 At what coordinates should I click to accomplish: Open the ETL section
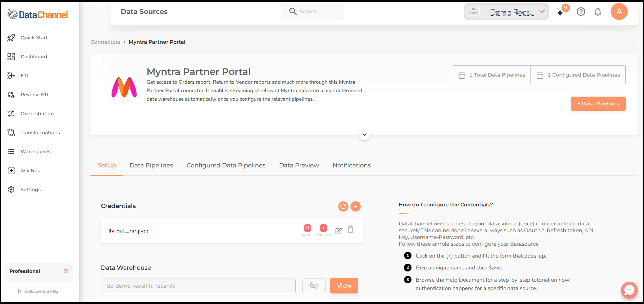pyautogui.click(x=25, y=76)
